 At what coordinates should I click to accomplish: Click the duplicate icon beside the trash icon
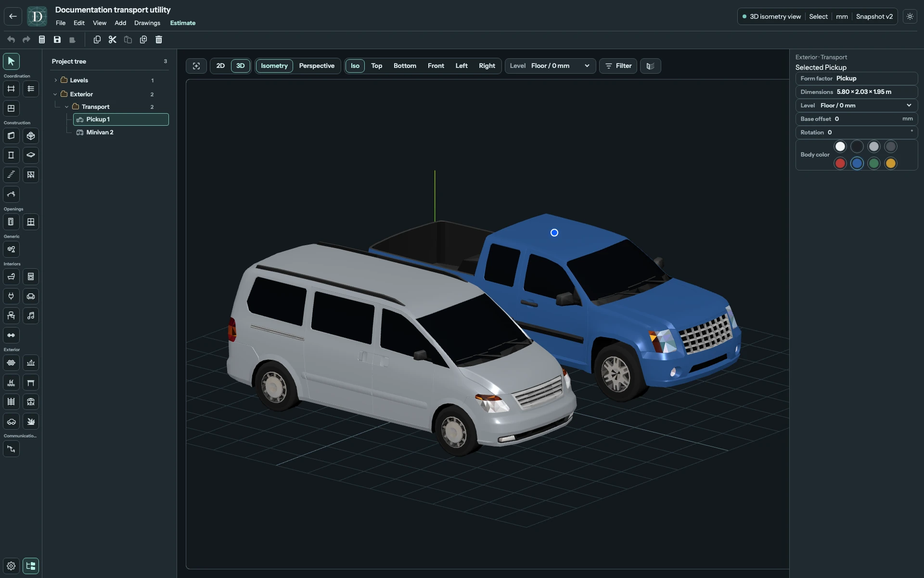pyautogui.click(x=143, y=39)
